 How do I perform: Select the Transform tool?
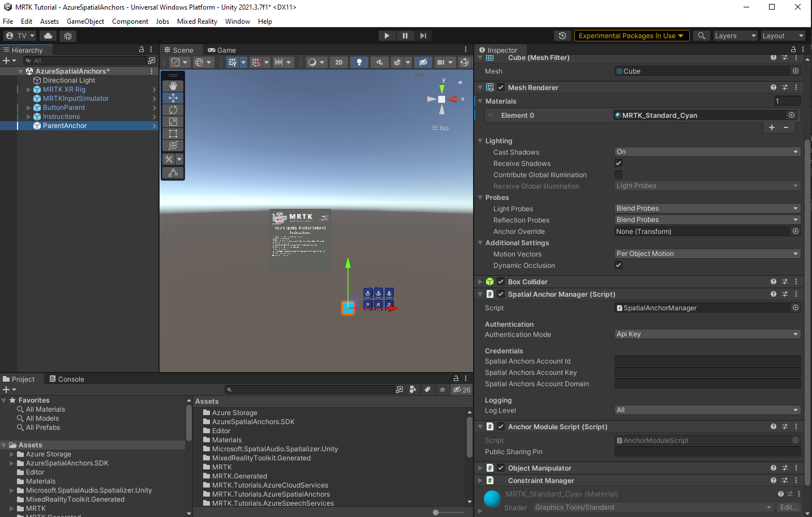(173, 146)
